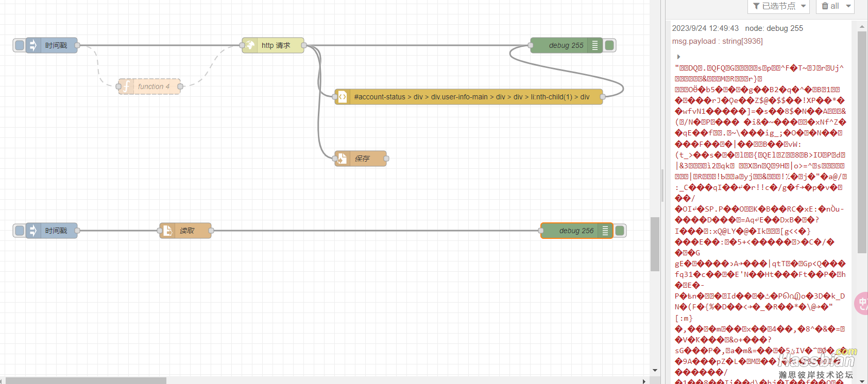Click msg.payload : string[3936] label
The image size is (868, 384).
click(x=717, y=41)
